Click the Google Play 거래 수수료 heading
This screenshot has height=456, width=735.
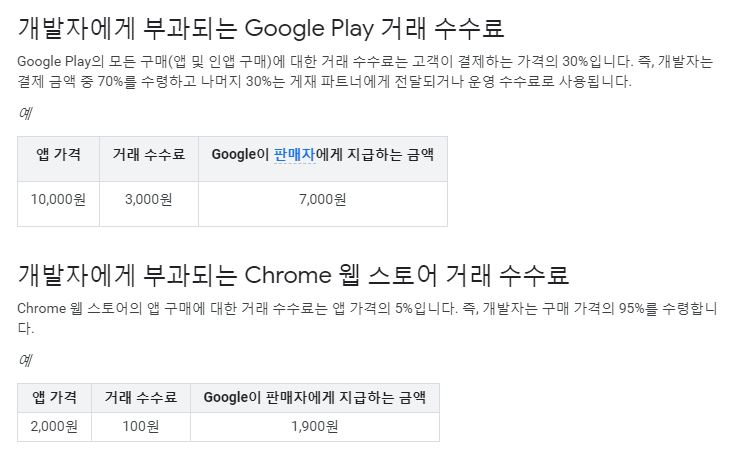pos(261,28)
